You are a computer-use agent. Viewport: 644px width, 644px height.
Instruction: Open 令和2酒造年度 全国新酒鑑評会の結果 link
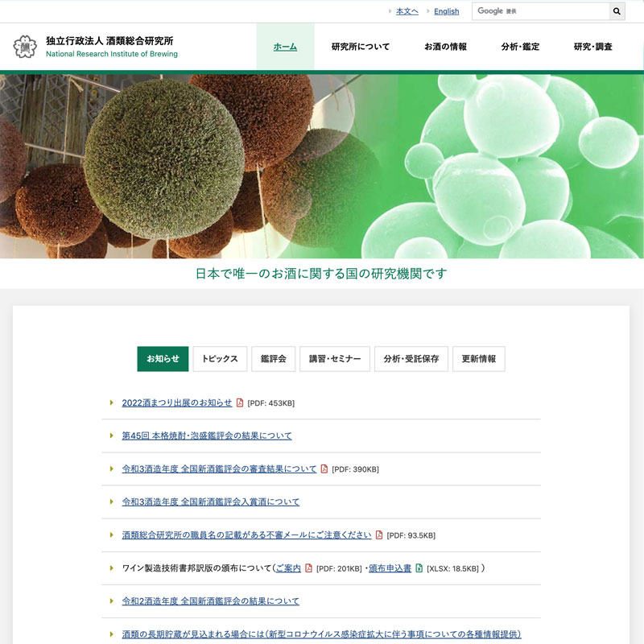point(210,601)
